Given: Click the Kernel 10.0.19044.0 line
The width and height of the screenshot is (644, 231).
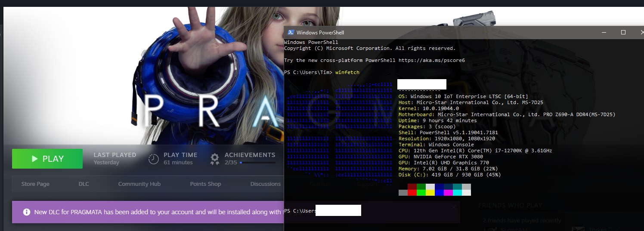Looking at the screenshot, I should 429,108.
